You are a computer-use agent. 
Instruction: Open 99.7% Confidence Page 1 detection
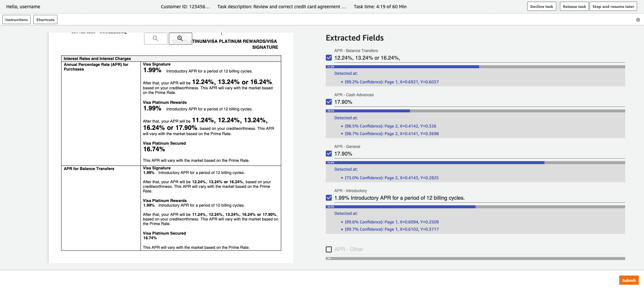pos(392,229)
